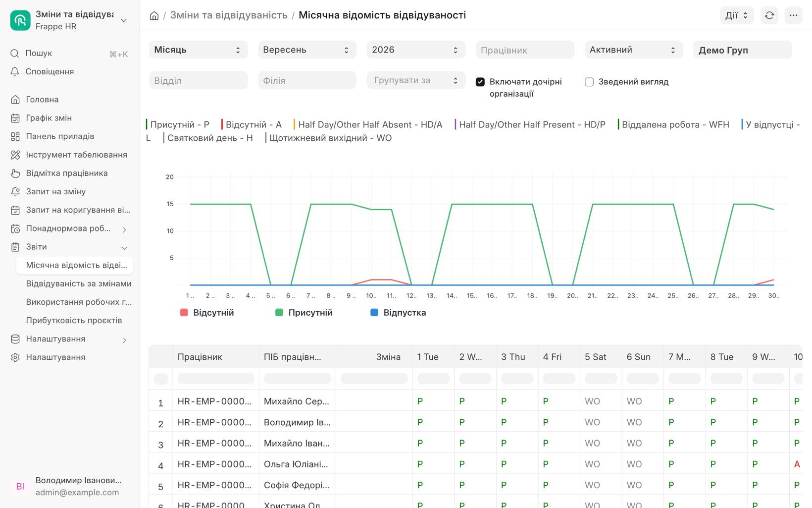Viewport: 812px width, 508px height.
Task: Toggle Відпустка series in chart legend
Action: (399, 313)
